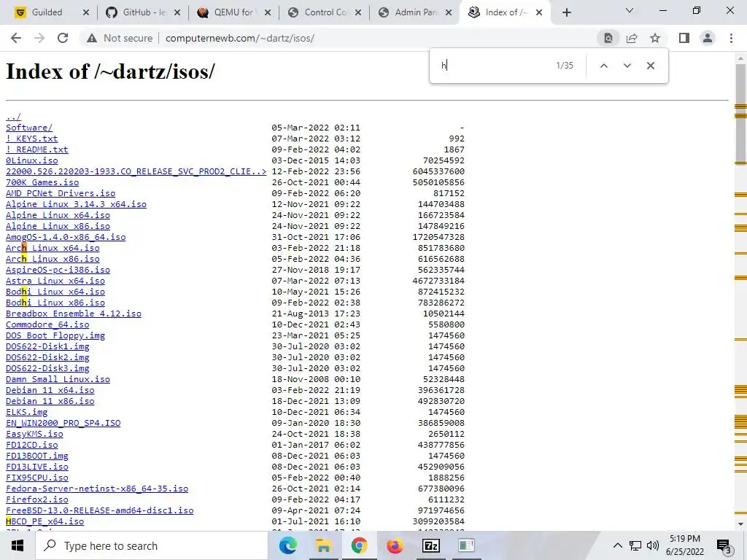Click the address bar URL

pos(239,38)
